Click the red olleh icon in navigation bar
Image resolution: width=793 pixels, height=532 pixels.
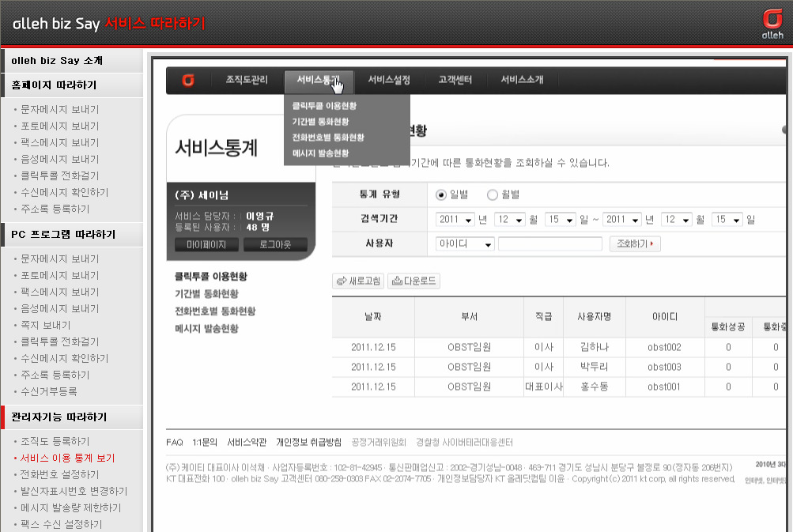click(x=188, y=81)
